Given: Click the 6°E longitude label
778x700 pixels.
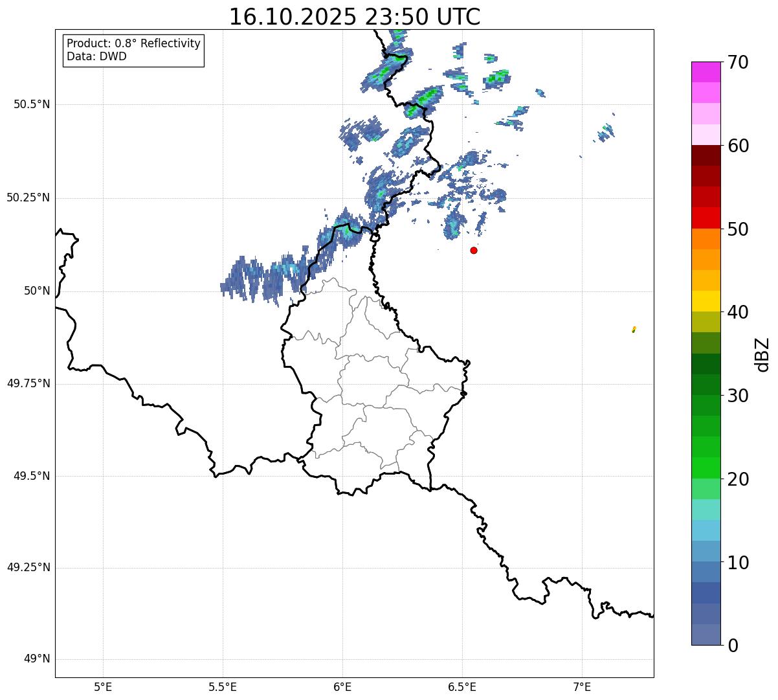Looking at the screenshot, I should coord(342,686).
